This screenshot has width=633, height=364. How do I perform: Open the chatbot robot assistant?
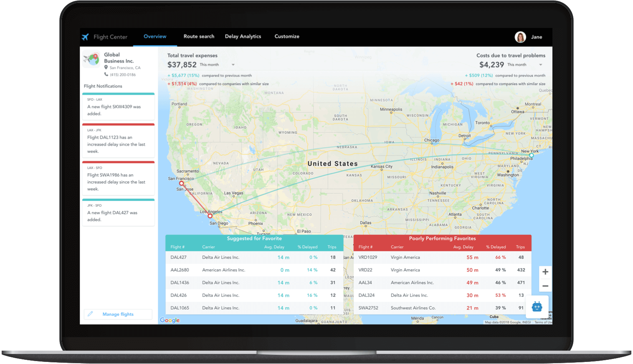tap(537, 307)
